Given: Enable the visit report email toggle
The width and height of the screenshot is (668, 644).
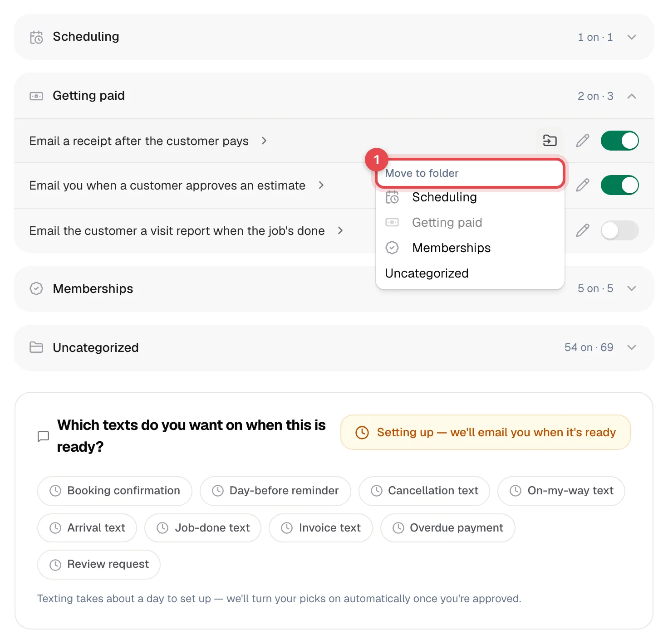Looking at the screenshot, I should pyautogui.click(x=619, y=230).
